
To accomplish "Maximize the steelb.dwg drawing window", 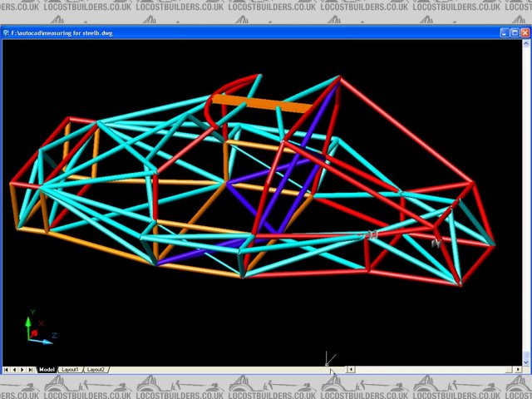I will click(515, 33).
